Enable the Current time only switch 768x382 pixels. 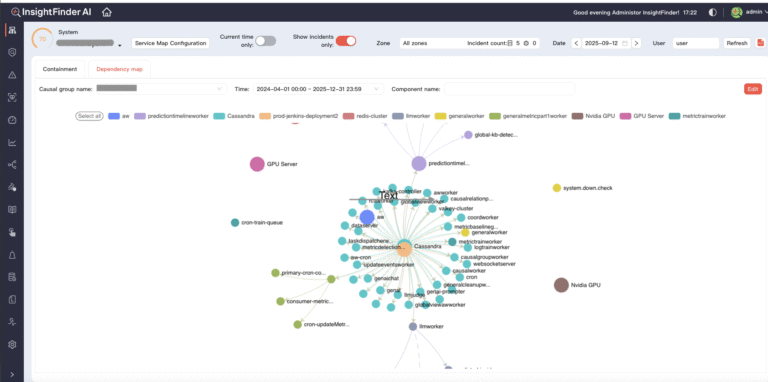265,41
